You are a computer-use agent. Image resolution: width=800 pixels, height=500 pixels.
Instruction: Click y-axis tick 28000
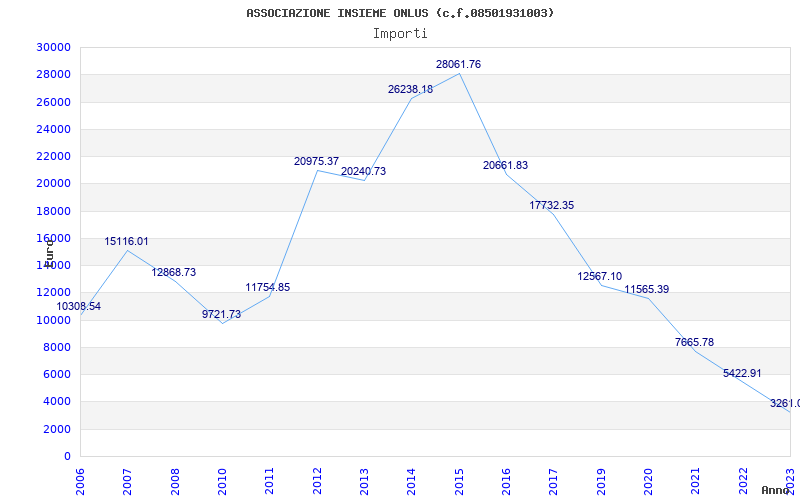point(53,74)
